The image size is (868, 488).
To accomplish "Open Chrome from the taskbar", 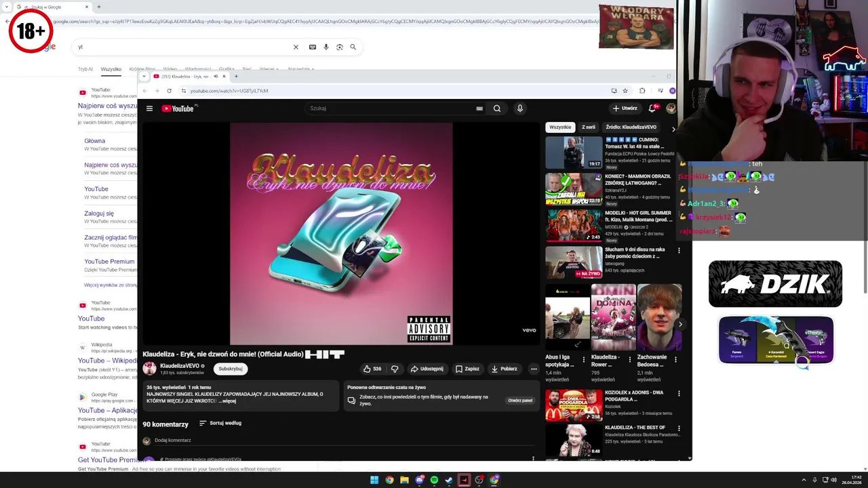I will [x=389, y=480].
